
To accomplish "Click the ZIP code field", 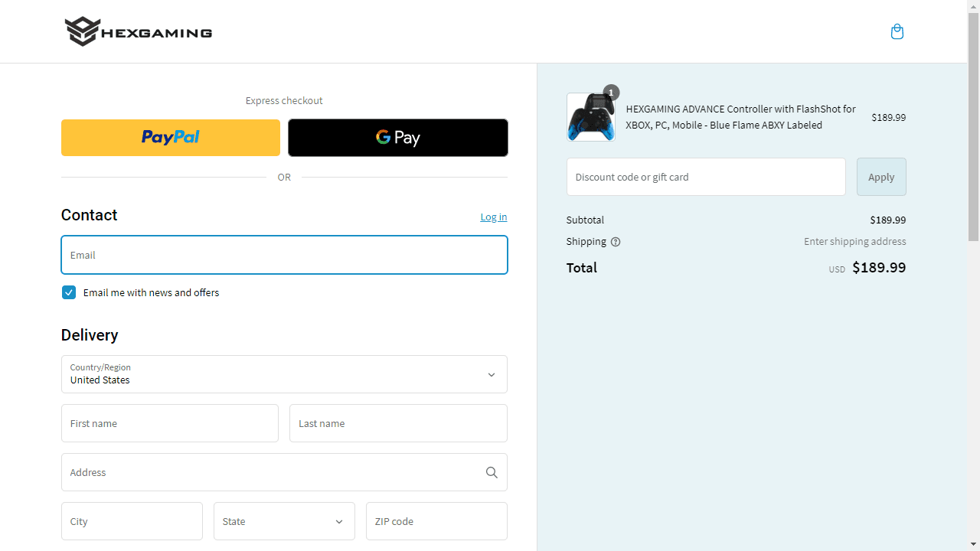I will [x=436, y=521].
